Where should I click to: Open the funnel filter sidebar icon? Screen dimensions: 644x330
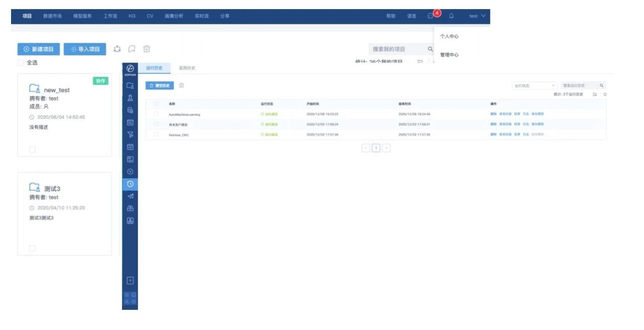click(130, 134)
